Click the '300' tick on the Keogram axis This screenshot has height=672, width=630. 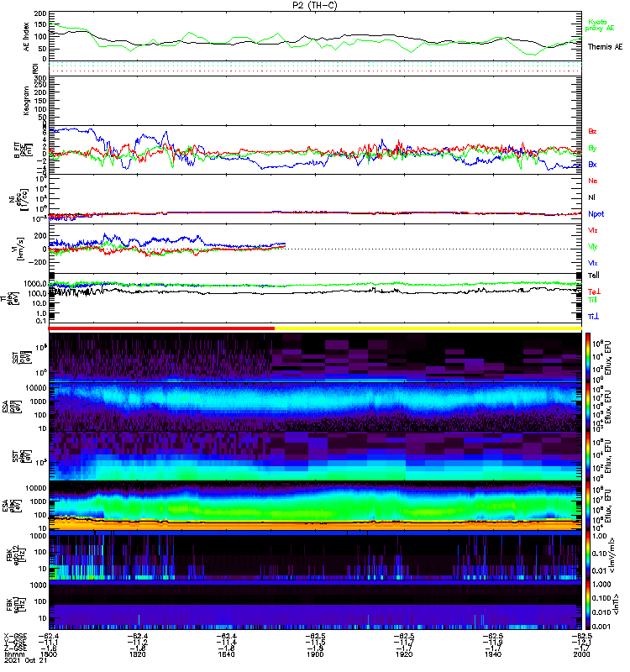pyautogui.click(x=41, y=78)
